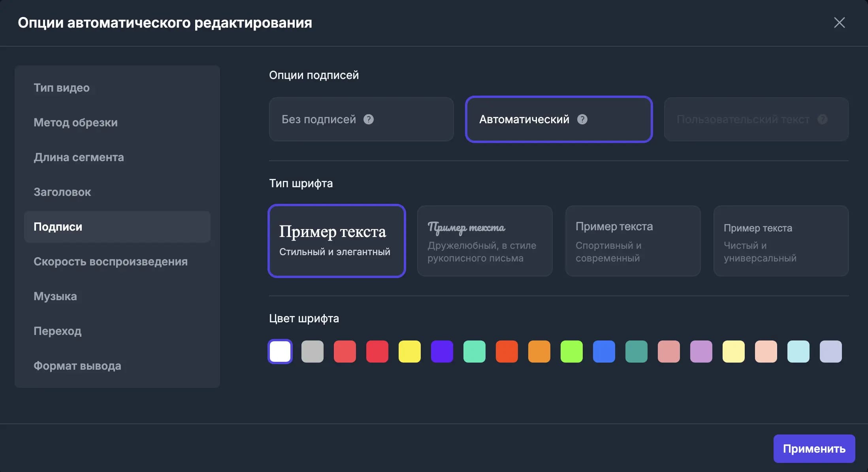Switch to Метод обрезки section

(75, 122)
